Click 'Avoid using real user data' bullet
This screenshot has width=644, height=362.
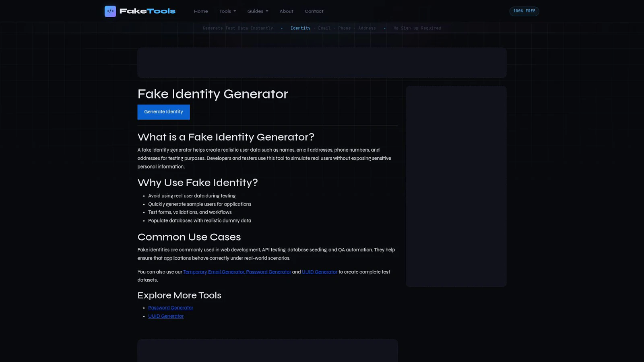point(192,196)
